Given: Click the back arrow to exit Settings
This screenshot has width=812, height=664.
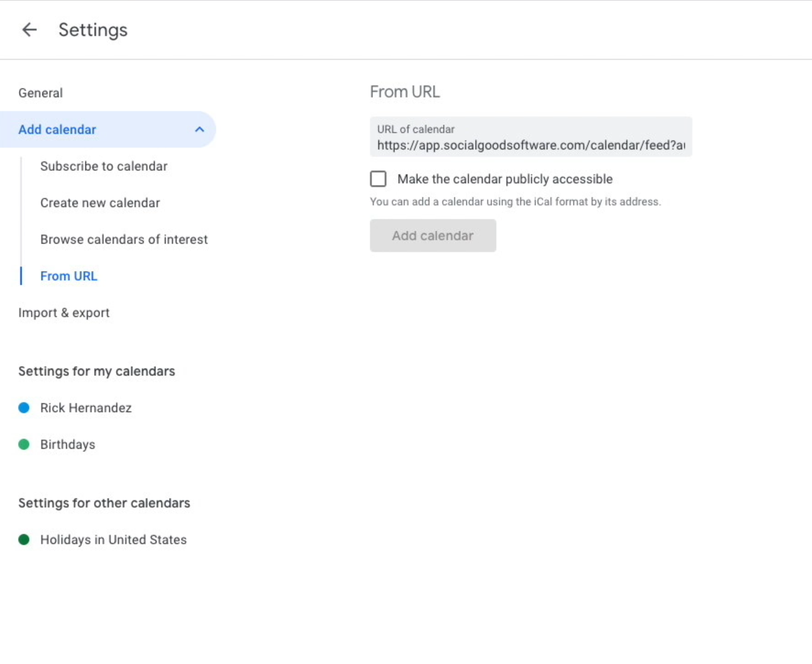Looking at the screenshot, I should (29, 29).
